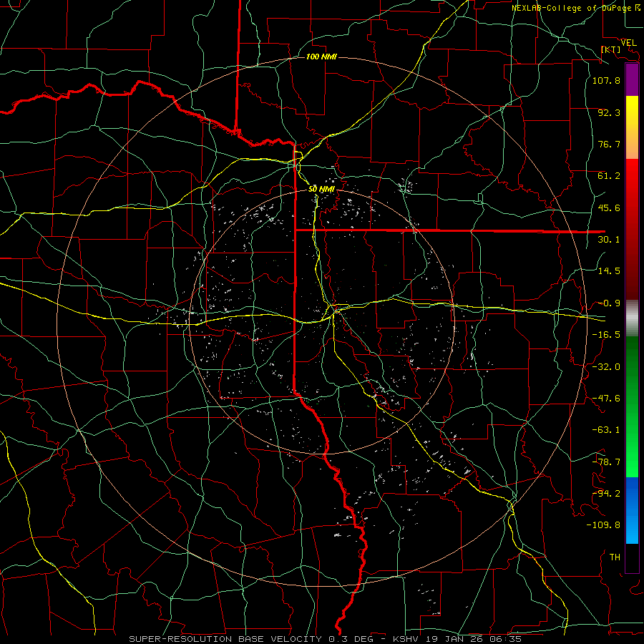Click the 100 NMI range ring label
The height and width of the screenshot is (644, 644).
point(321,57)
